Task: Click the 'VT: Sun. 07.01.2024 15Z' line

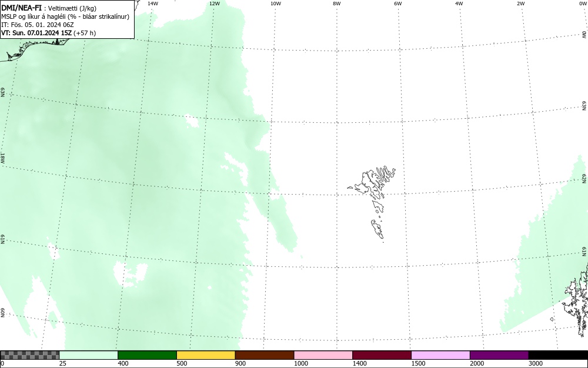Action: click(x=48, y=33)
